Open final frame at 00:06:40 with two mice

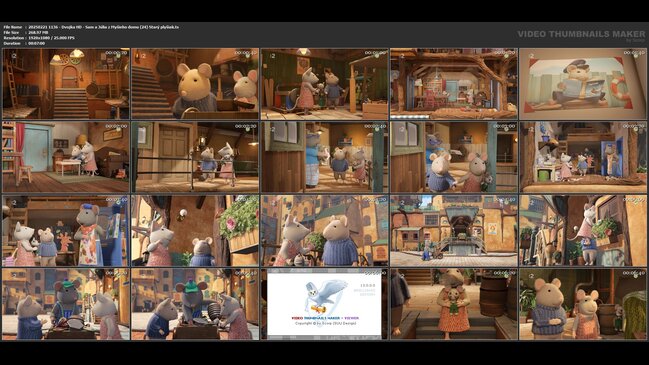click(582, 304)
